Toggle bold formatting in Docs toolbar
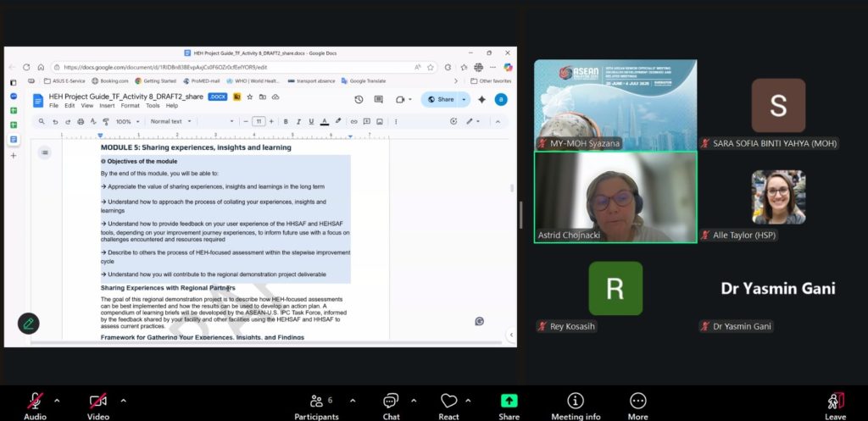The image size is (868, 421). pos(287,121)
